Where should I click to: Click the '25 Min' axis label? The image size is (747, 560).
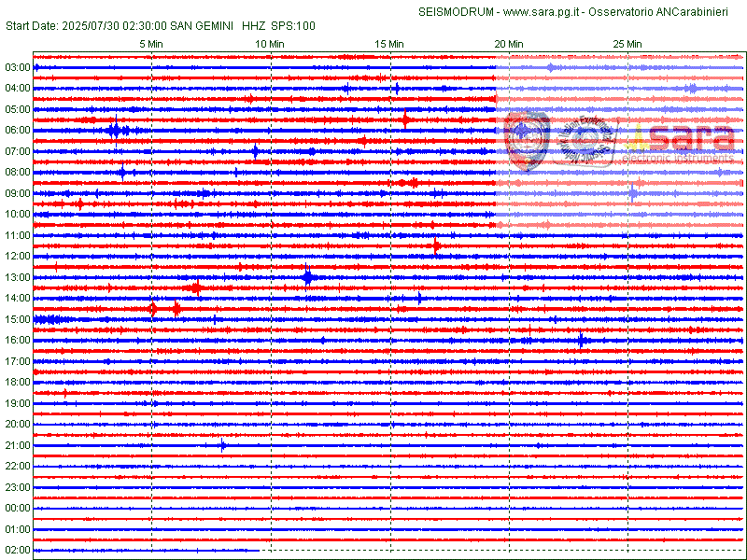pyautogui.click(x=627, y=44)
